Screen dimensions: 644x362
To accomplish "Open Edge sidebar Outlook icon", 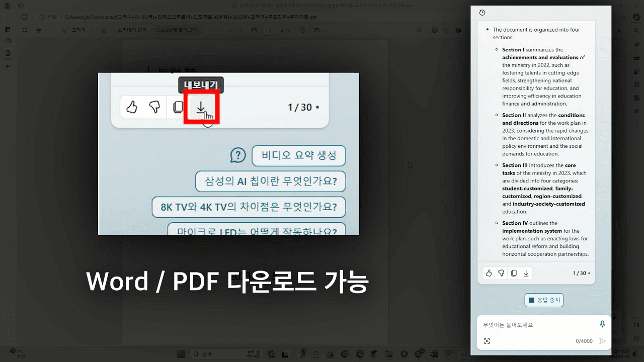I will point(637,97).
